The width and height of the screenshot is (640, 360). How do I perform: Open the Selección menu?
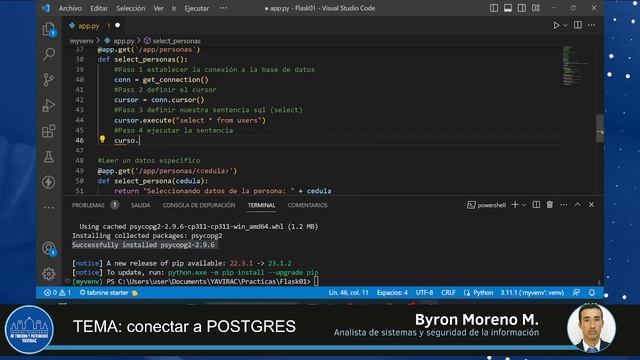[131, 8]
